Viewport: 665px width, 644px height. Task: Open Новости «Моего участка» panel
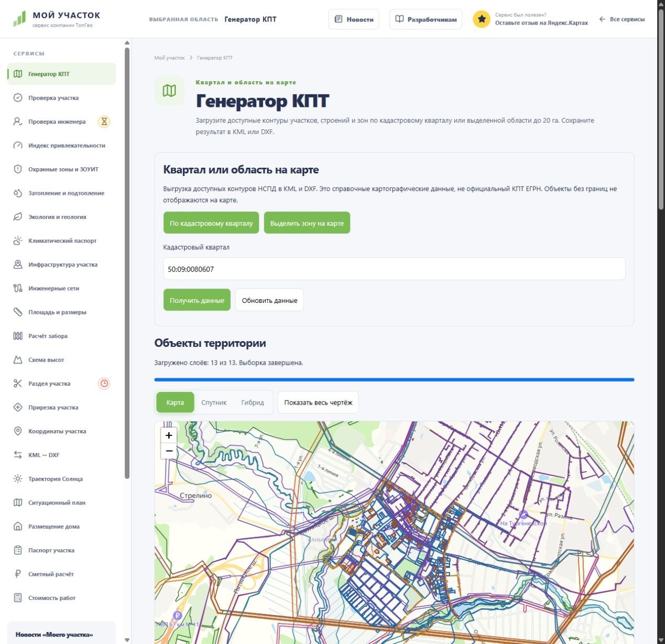[x=62, y=634]
